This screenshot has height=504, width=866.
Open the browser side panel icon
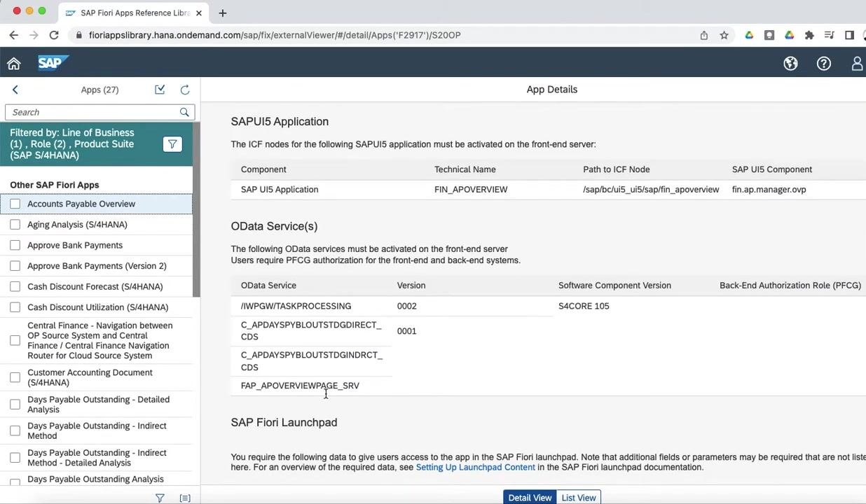849,35
